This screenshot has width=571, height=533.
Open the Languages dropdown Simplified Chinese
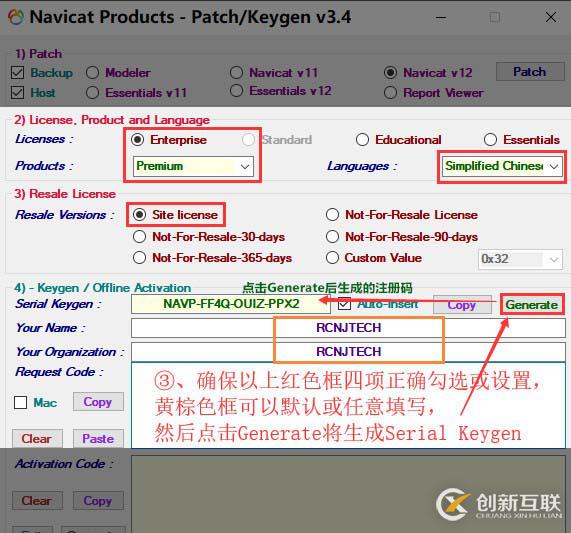[x=502, y=166]
